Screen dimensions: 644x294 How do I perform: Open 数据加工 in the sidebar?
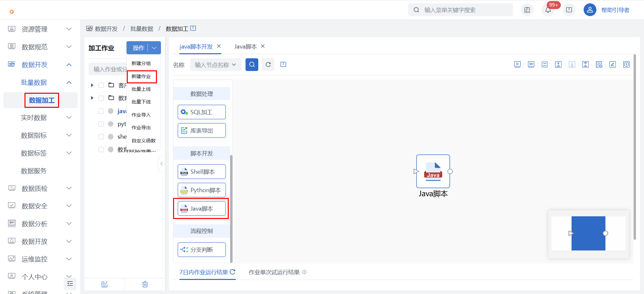[x=42, y=100]
